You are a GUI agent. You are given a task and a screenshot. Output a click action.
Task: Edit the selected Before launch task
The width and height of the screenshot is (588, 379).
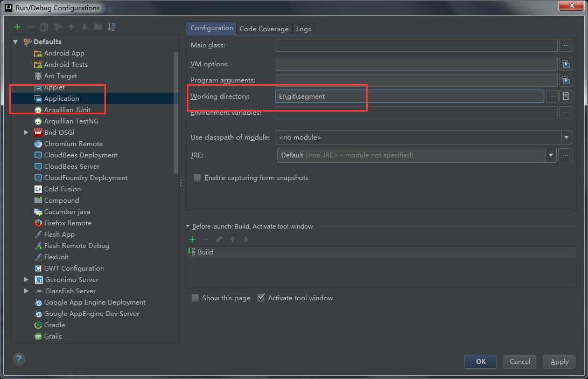[x=219, y=239]
